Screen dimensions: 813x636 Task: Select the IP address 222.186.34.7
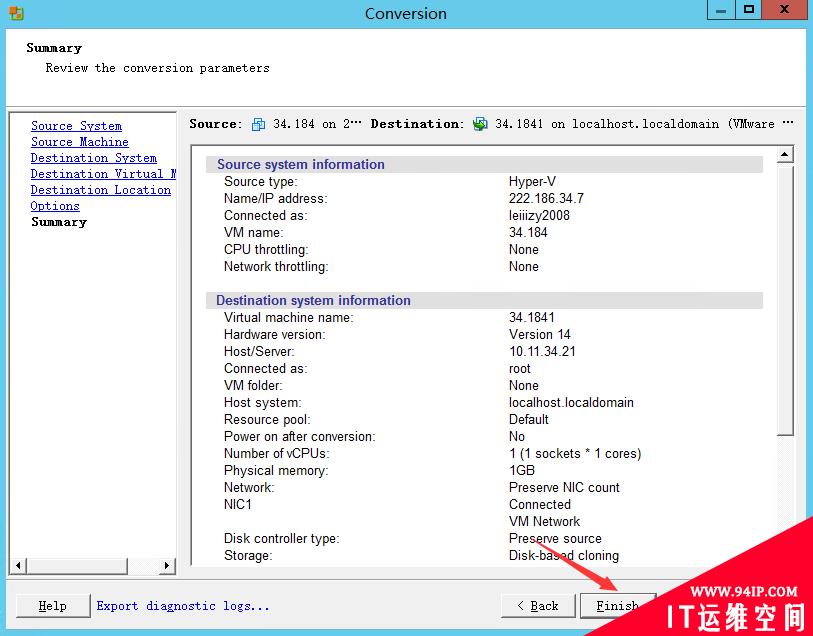click(546, 199)
